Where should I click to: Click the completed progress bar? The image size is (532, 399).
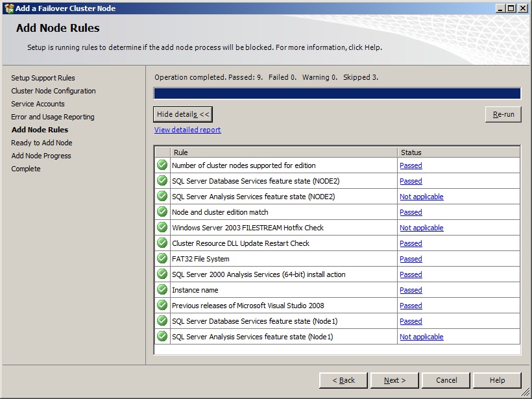(337, 93)
